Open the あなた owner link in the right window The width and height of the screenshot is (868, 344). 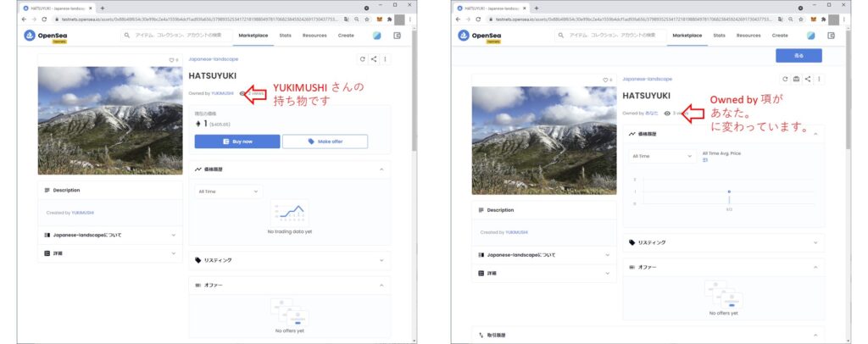[x=652, y=113]
